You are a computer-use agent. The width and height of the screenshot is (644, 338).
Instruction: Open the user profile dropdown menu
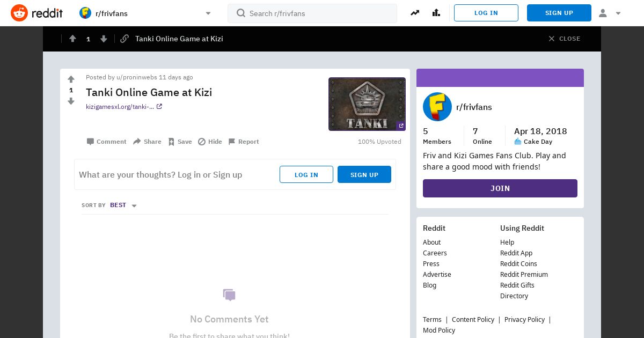pyautogui.click(x=610, y=13)
